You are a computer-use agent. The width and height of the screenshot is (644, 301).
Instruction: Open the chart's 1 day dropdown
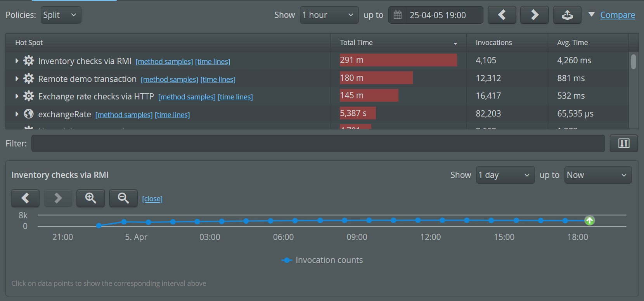505,175
